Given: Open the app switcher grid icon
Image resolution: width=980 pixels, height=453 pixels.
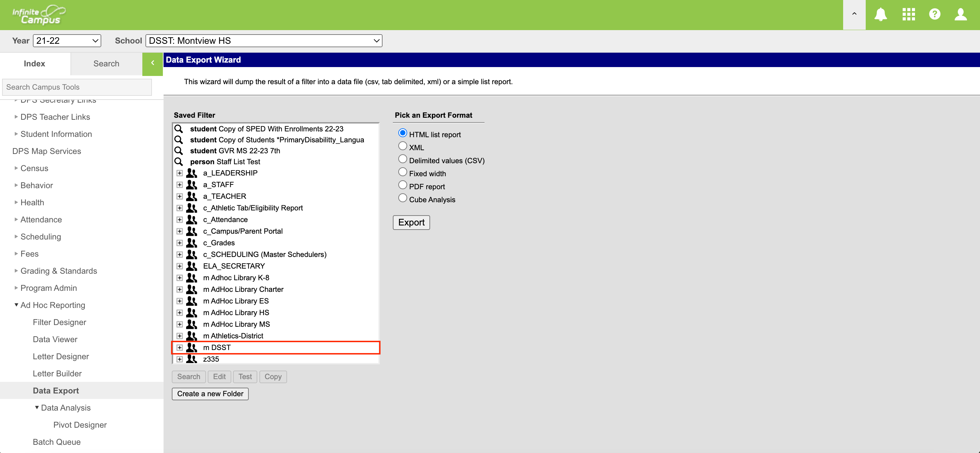Looking at the screenshot, I should click(x=908, y=14).
